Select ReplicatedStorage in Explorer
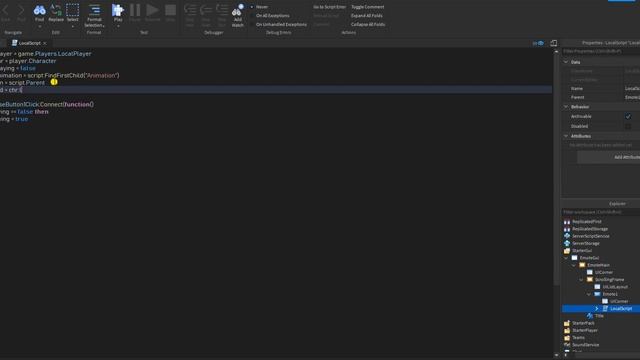 pyautogui.click(x=590, y=229)
